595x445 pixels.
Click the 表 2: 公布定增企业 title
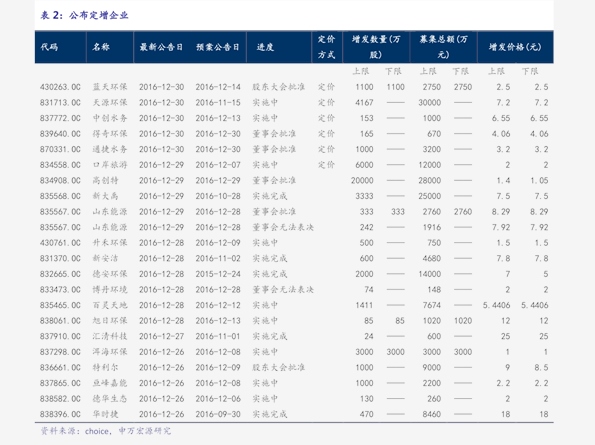[84, 15]
